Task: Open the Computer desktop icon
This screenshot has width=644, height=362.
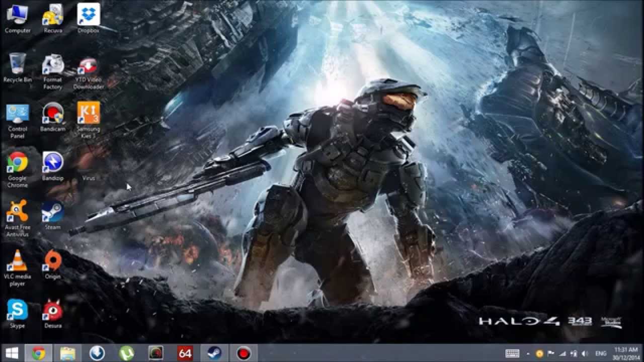Action: point(18,19)
